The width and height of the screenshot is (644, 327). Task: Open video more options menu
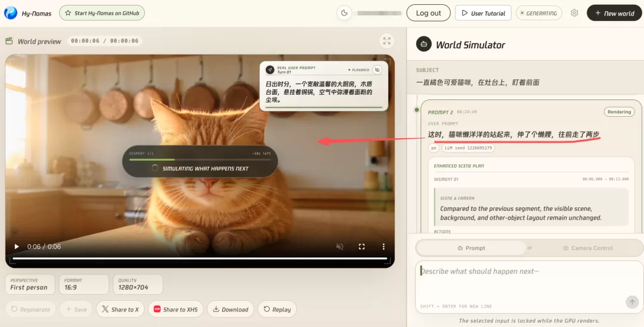[383, 247]
